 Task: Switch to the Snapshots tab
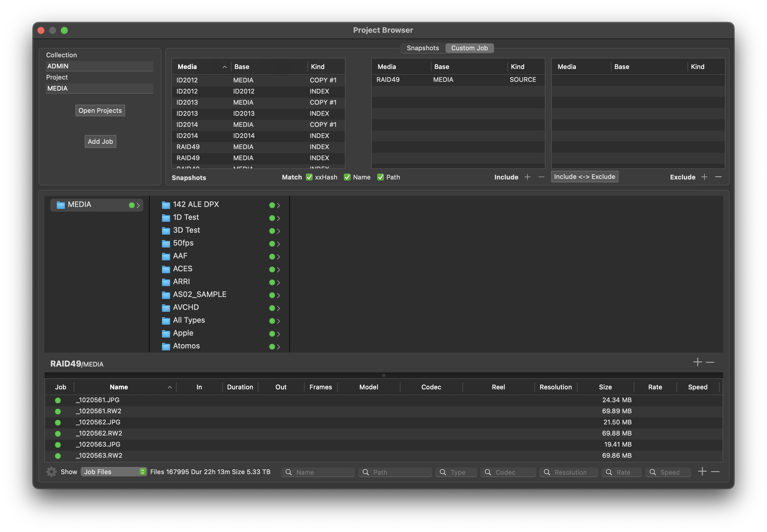423,48
